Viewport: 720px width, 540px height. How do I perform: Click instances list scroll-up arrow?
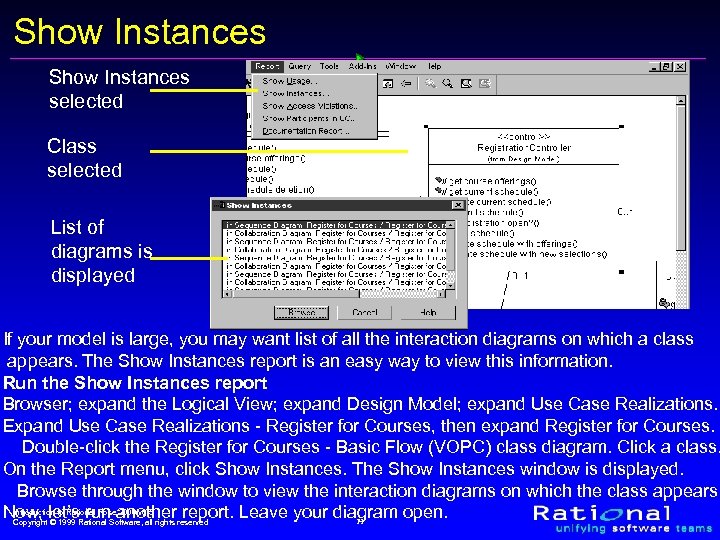[451, 225]
